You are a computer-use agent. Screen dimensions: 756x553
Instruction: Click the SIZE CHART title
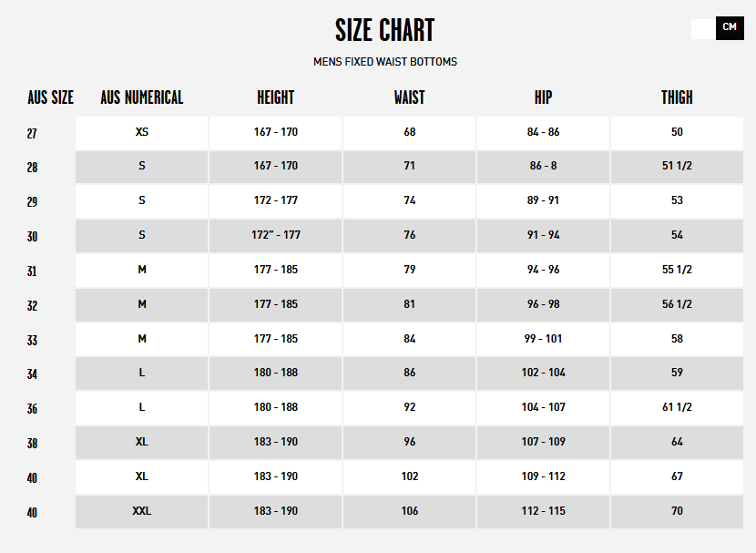click(x=384, y=30)
